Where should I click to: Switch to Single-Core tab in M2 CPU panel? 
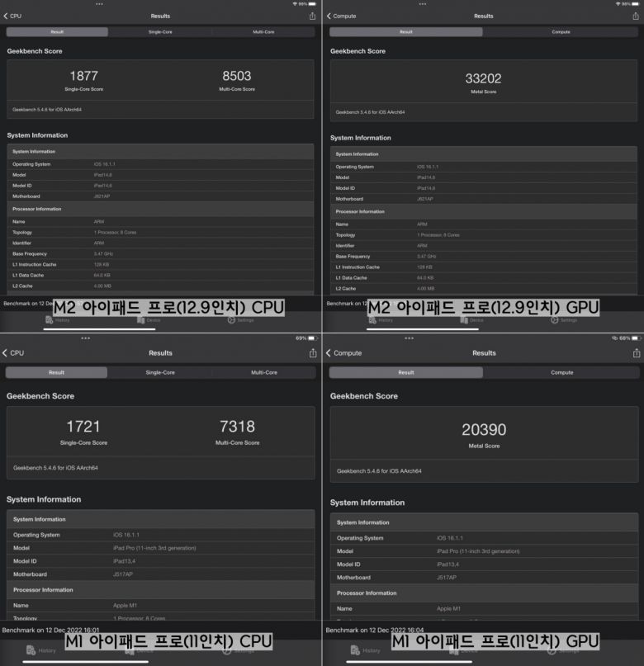[x=160, y=32]
